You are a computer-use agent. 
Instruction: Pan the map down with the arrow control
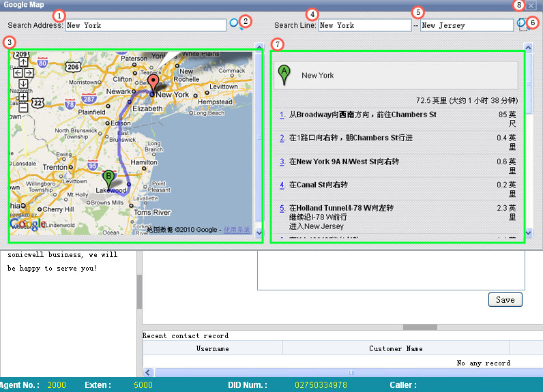(23, 83)
